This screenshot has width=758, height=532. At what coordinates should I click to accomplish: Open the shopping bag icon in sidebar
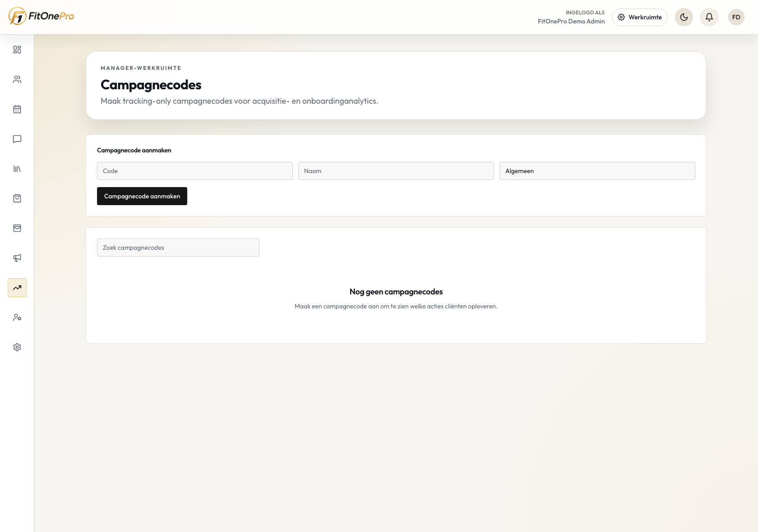point(17,198)
